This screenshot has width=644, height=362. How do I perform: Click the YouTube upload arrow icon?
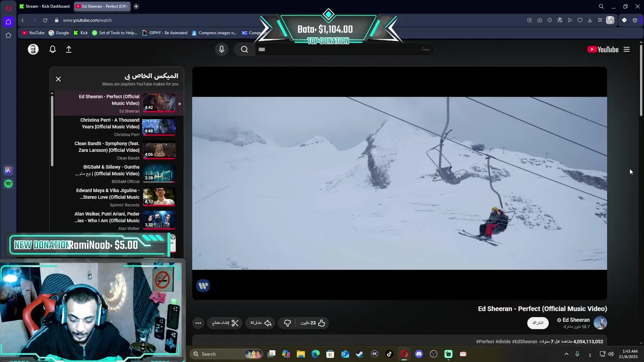[x=69, y=49]
